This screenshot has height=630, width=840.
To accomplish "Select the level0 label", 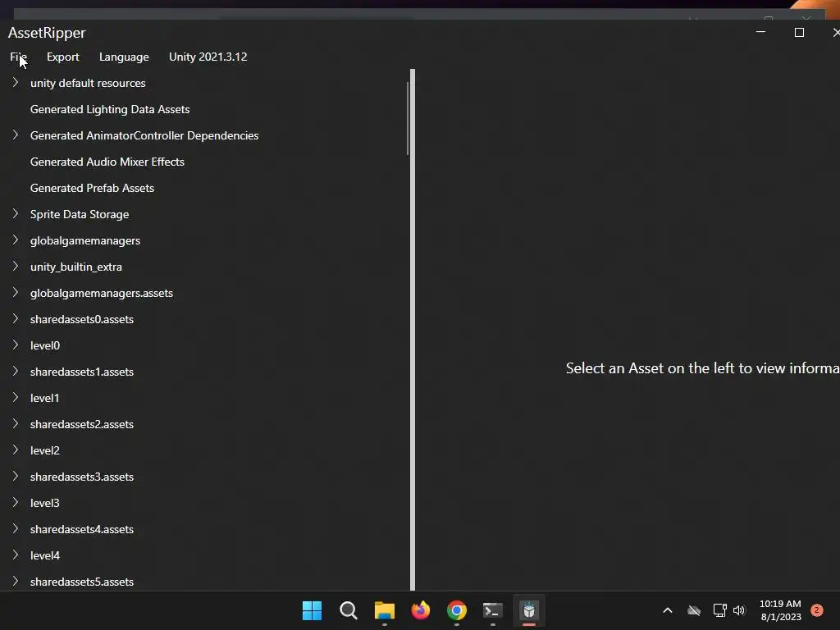I will point(45,345).
